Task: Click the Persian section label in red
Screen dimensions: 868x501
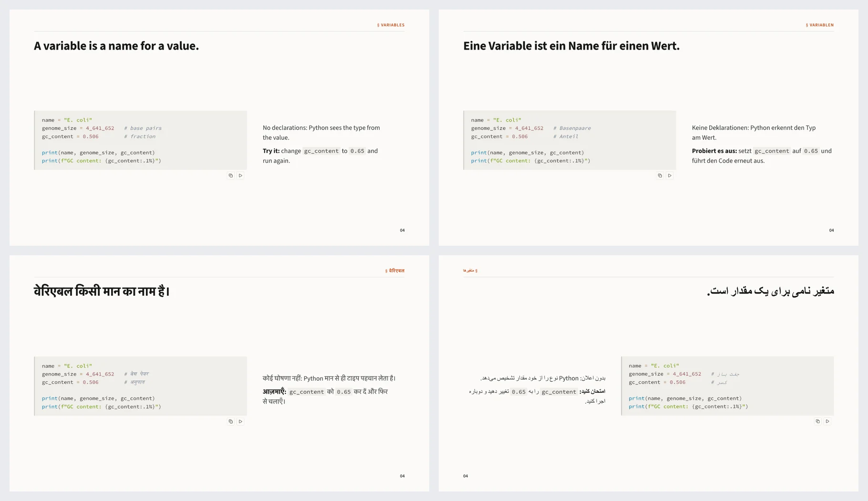Action: [470, 271]
